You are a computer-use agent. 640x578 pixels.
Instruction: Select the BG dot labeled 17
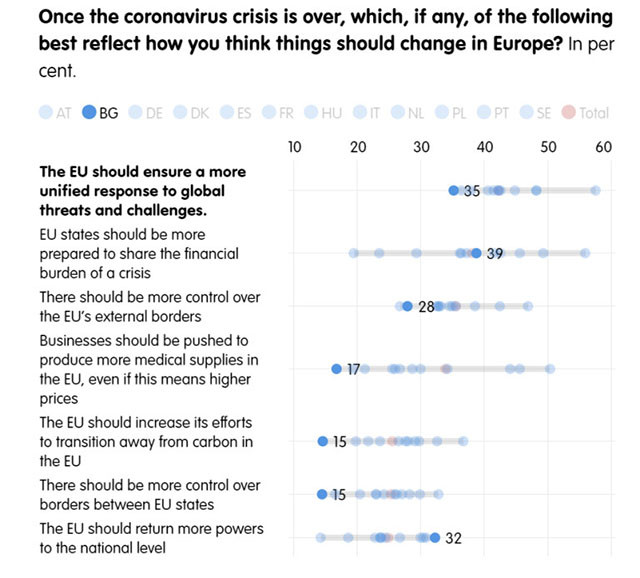pyautogui.click(x=336, y=369)
